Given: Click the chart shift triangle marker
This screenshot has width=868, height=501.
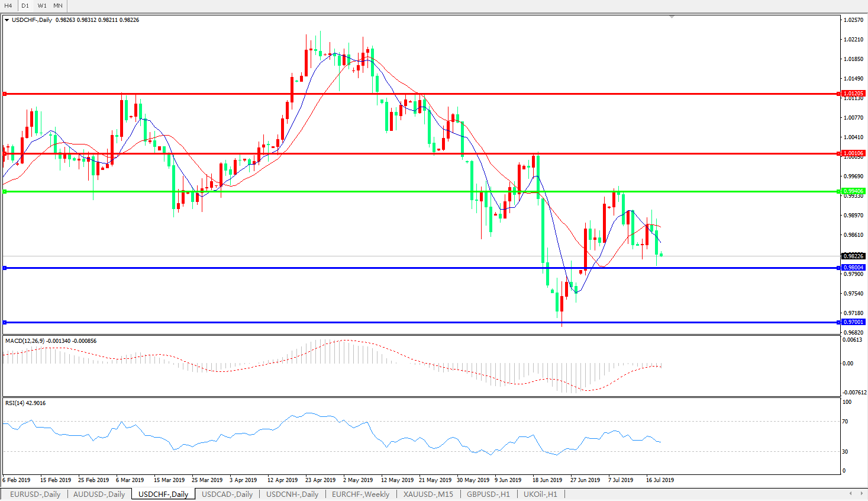Looking at the screenshot, I should pyautogui.click(x=672, y=17).
